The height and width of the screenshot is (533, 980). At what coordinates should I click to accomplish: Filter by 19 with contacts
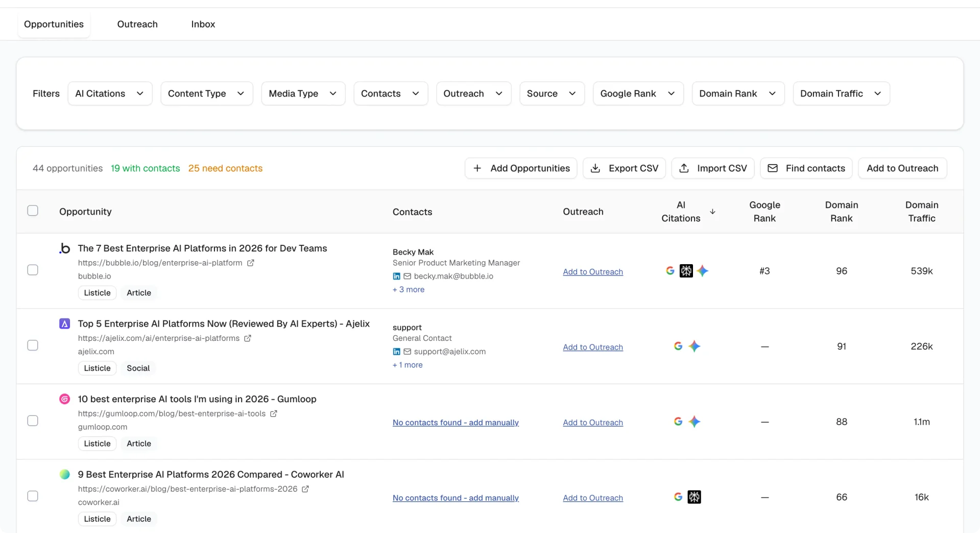146,168
